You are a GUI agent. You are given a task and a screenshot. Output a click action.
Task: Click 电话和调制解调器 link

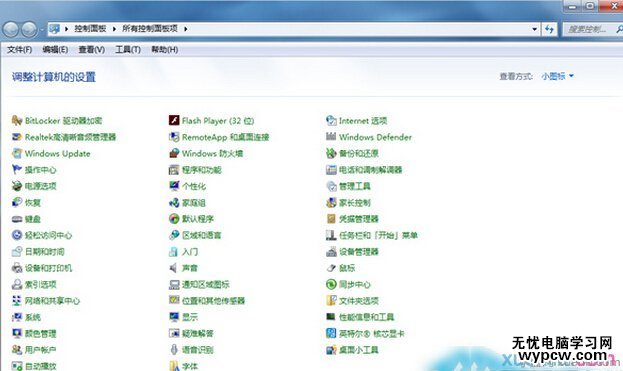(371, 170)
